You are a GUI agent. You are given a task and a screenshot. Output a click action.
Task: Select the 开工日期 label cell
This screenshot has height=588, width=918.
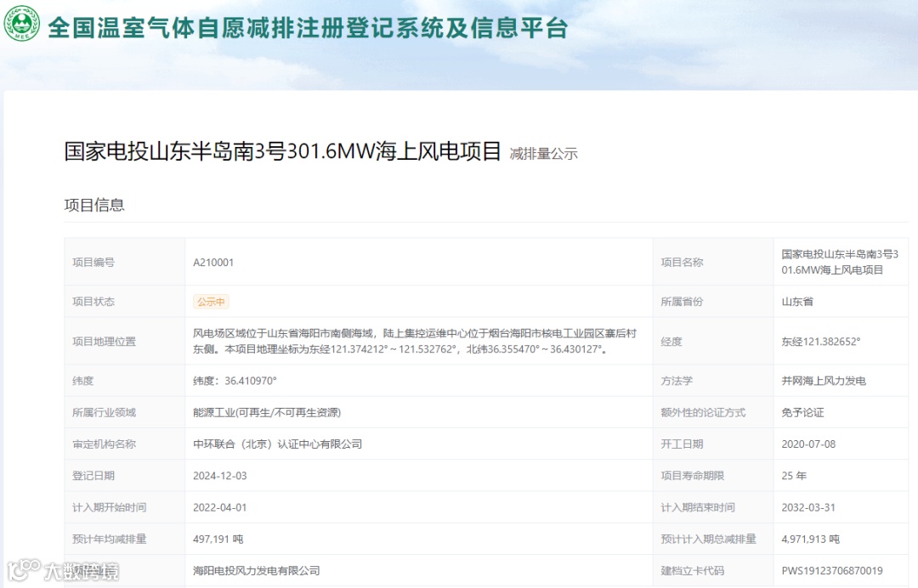pos(713,444)
